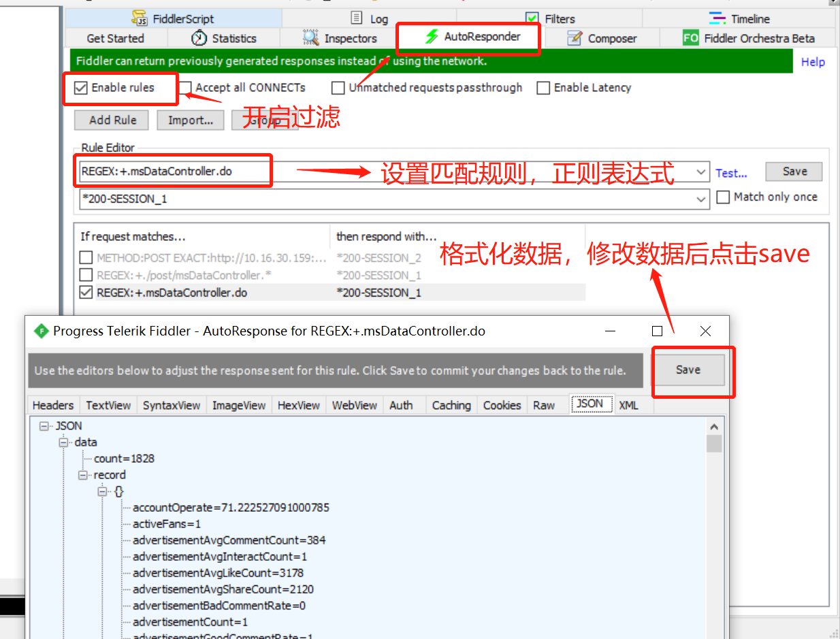Maximize the AutoResponse window
The width and height of the screenshot is (840, 639).
657,331
